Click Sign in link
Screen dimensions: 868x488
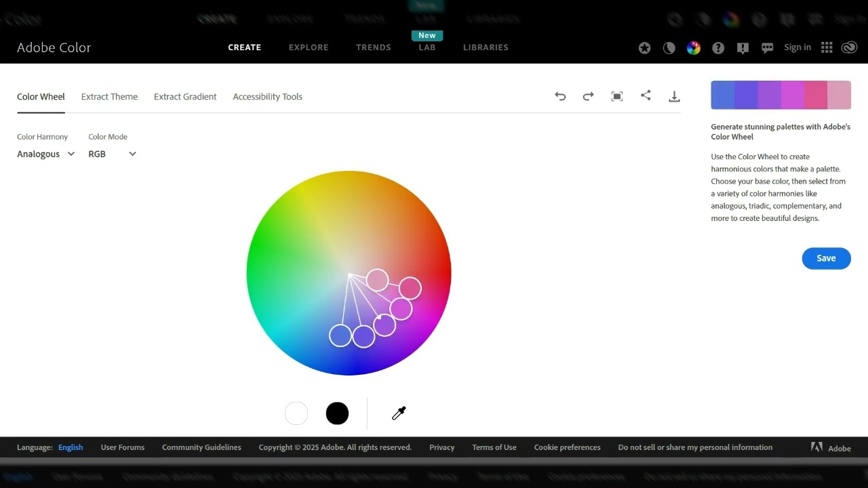pyautogui.click(x=797, y=47)
